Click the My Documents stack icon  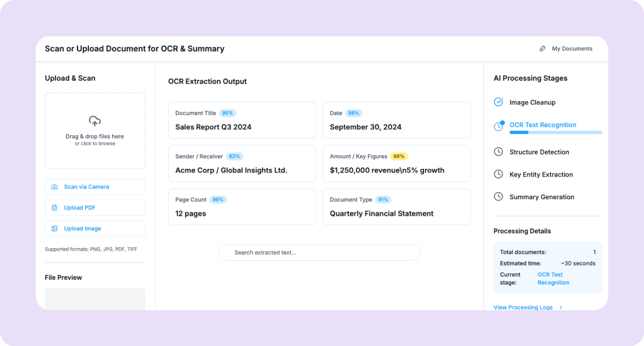tap(543, 49)
